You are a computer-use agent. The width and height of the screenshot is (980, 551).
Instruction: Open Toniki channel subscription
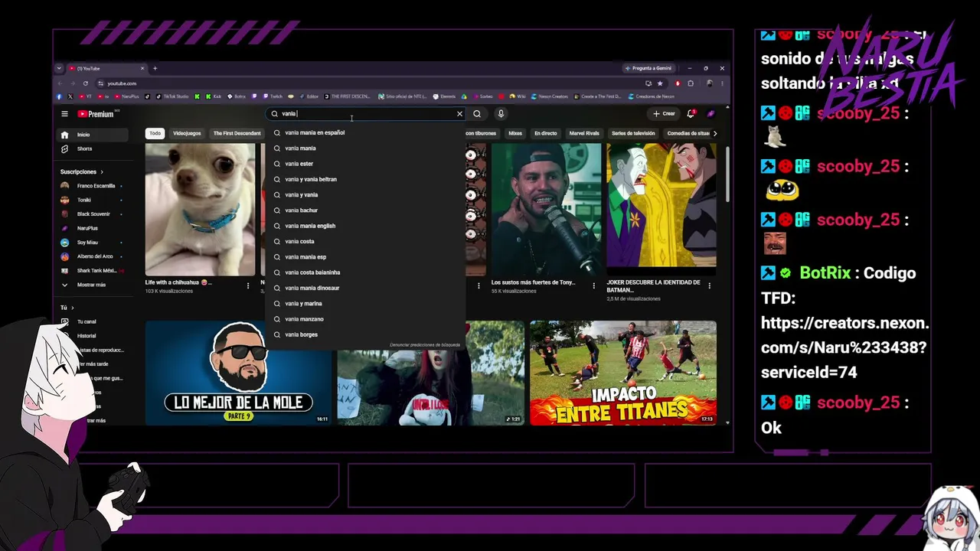coord(94,200)
